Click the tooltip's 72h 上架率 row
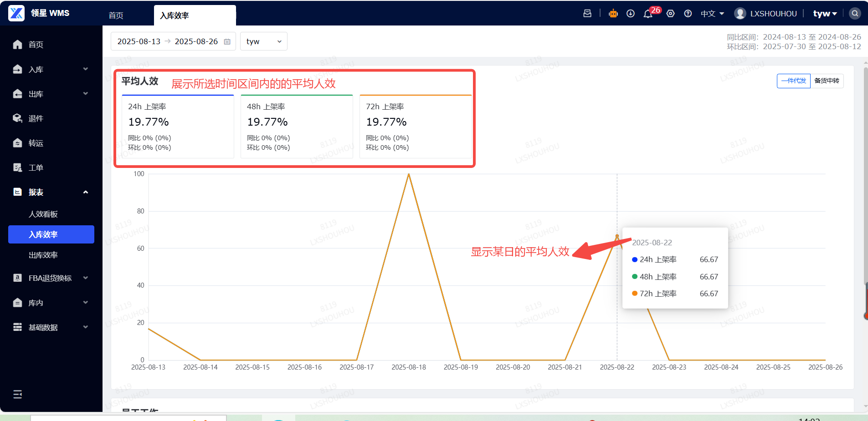Image resolution: width=868 pixels, height=421 pixels. (675, 294)
